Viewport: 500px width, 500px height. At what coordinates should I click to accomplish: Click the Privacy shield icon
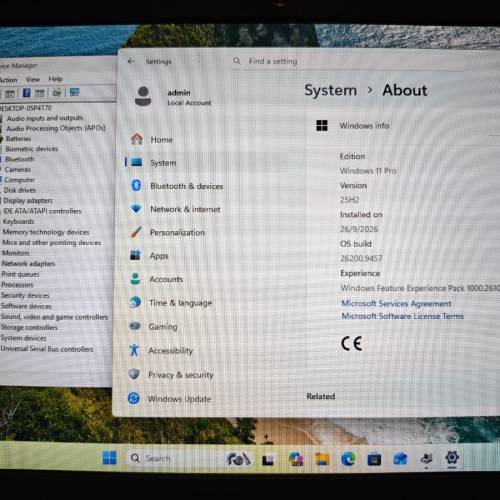134,374
